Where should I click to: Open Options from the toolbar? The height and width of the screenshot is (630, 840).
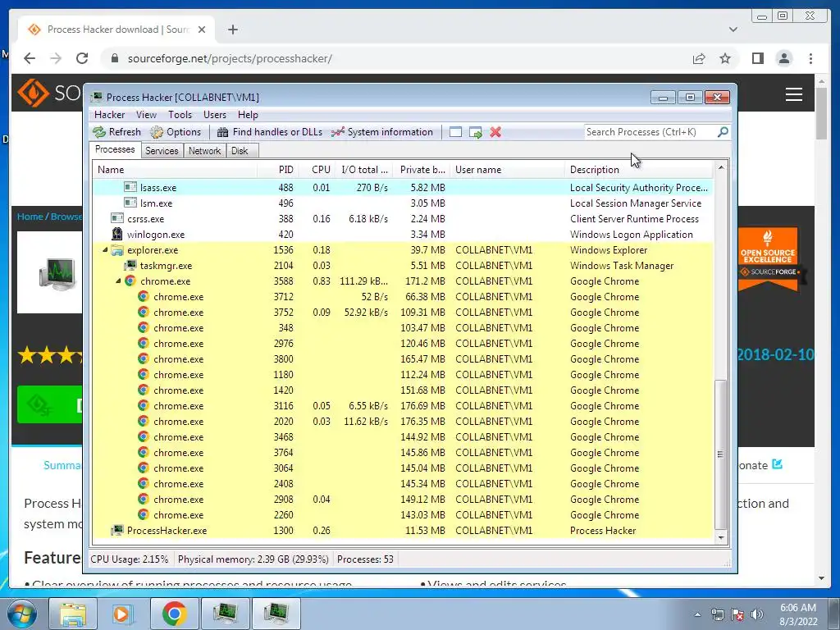click(x=176, y=132)
